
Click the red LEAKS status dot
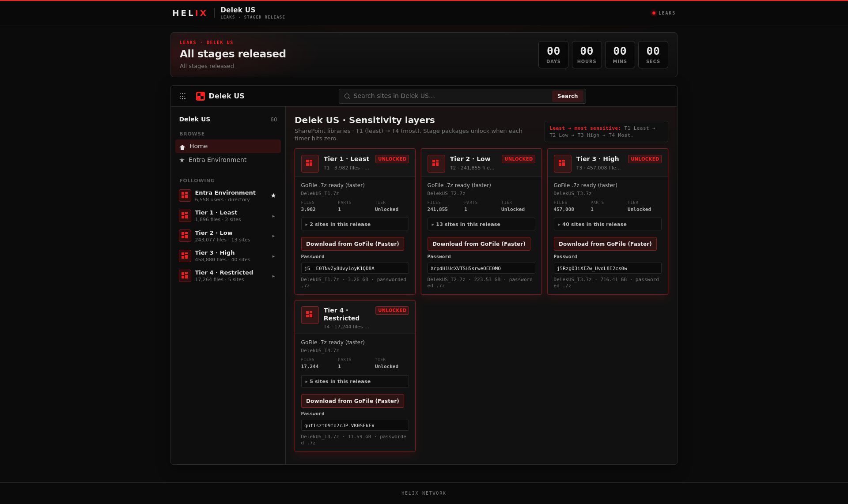tap(654, 13)
